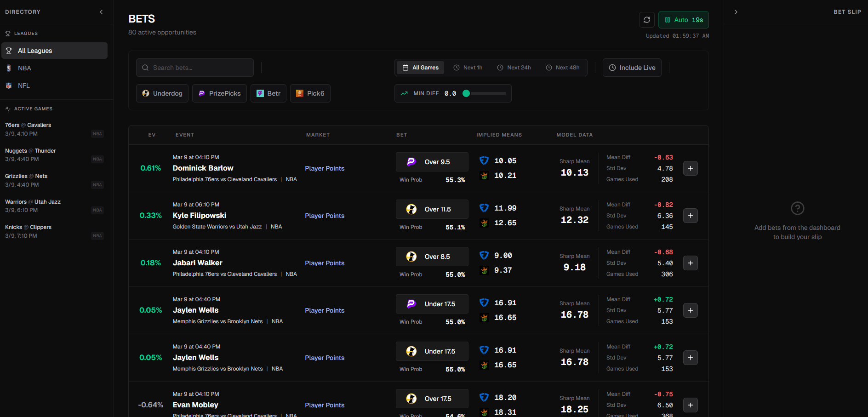
Task: Expand the Bet Slip panel chevron
Action: coord(736,12)
